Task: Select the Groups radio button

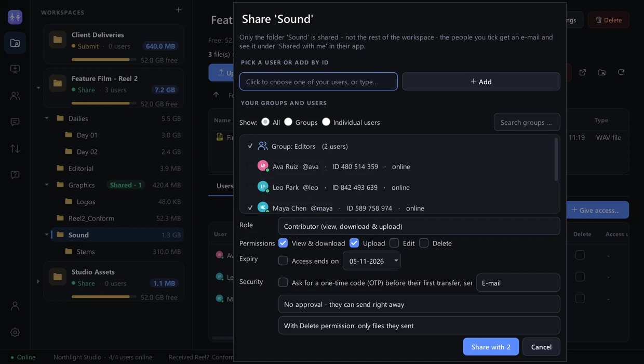Action: tap(288, 122)
